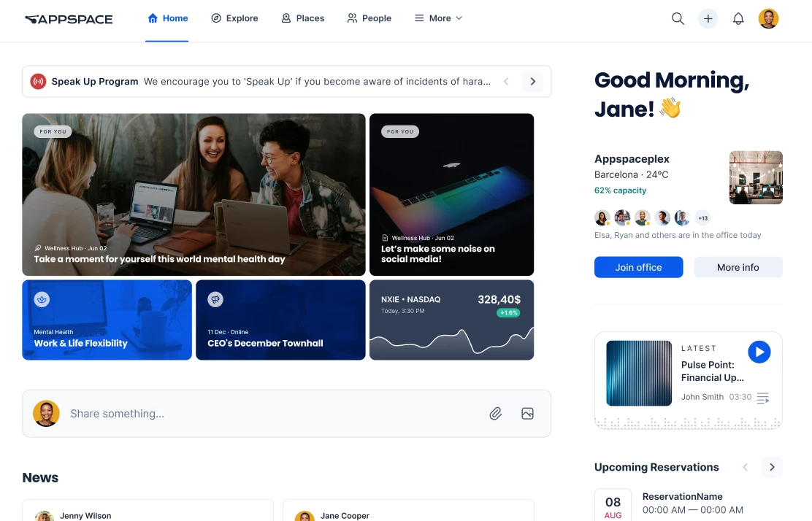Open the Work & Life Flexibility card
812x521 pixels.
(x=107, y=320)
